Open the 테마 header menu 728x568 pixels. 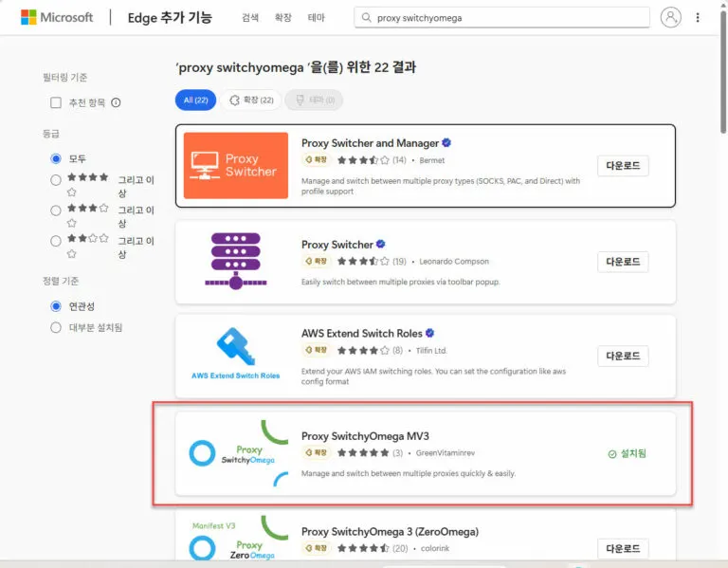pyautogui.click(x=317, y=18)
